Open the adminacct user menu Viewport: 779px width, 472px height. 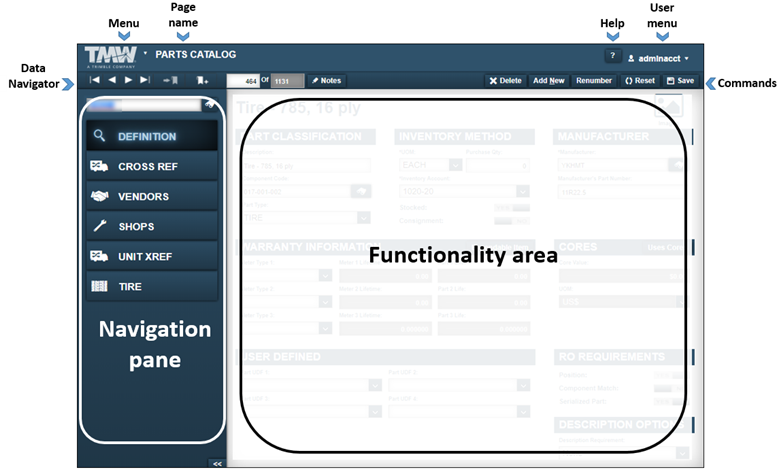(658, 59)
